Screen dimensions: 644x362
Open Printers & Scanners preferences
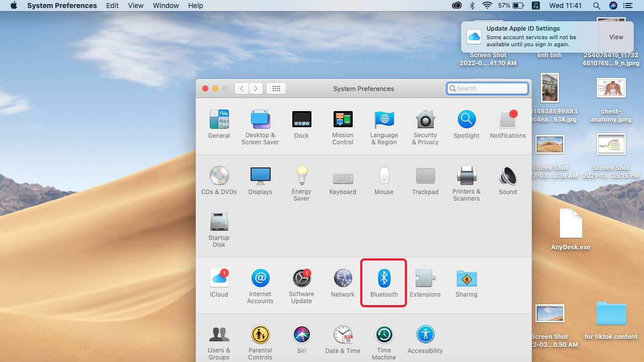pyautogui.click(x=466, y=184)
